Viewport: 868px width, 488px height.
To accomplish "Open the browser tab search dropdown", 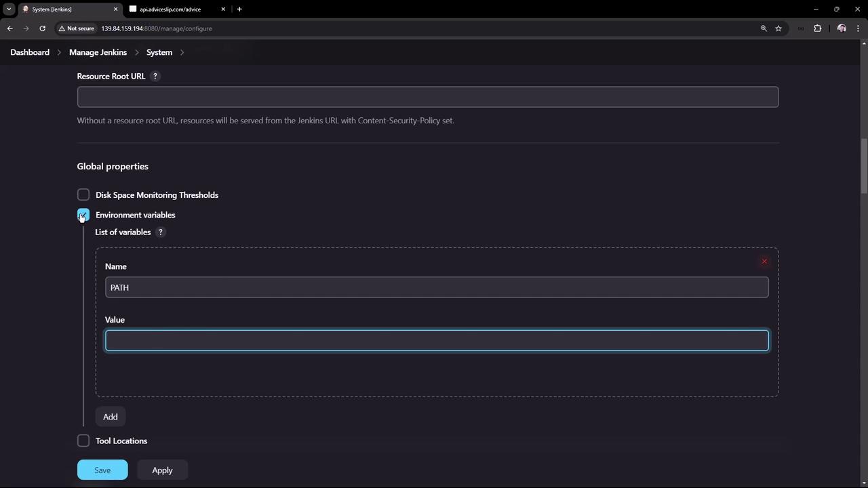I will tap(9, 9).
